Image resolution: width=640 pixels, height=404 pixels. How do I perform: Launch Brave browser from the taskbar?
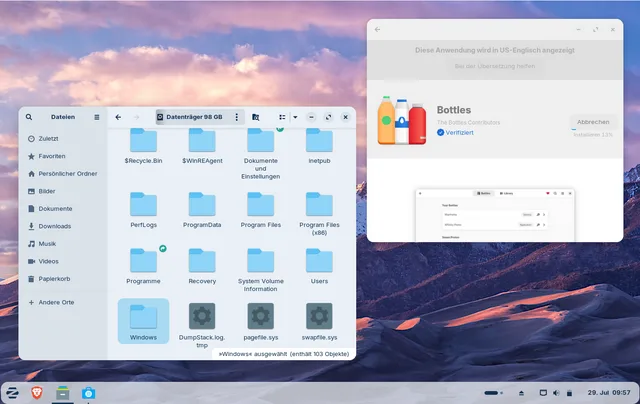pyautogui.click(x=37, y=393)
